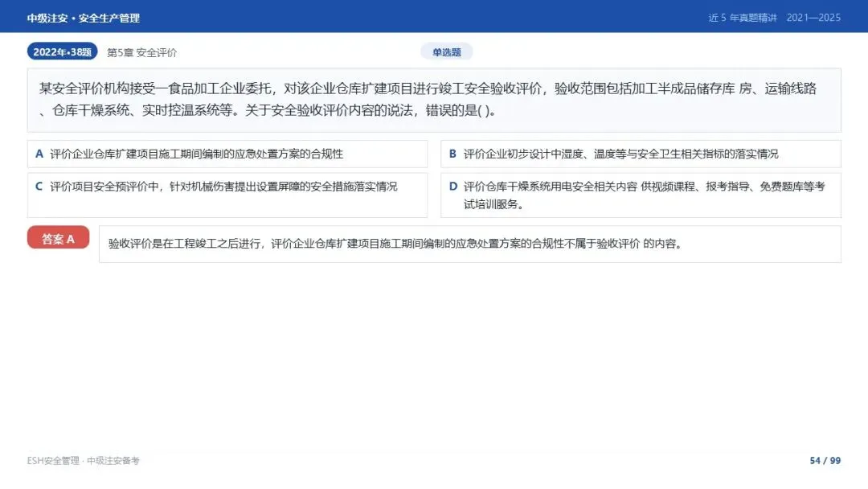Click the page number 54 / 99
Screen dimensions: 868x489
coord(825,461)
